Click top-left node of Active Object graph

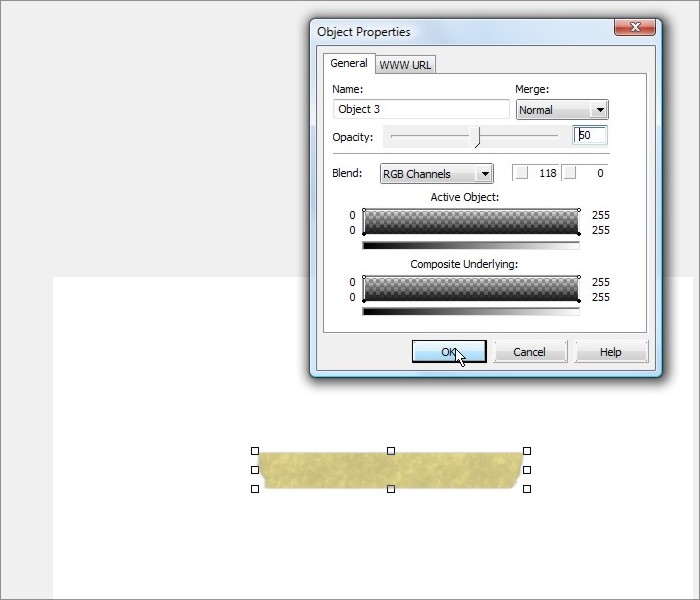click(x=364, y=211)
